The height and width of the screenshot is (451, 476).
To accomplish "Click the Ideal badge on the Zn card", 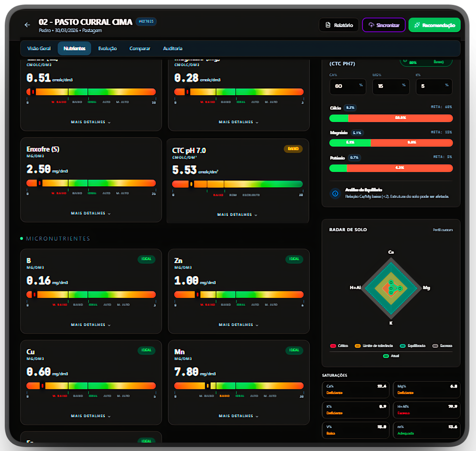I will (x=294, y=259).
